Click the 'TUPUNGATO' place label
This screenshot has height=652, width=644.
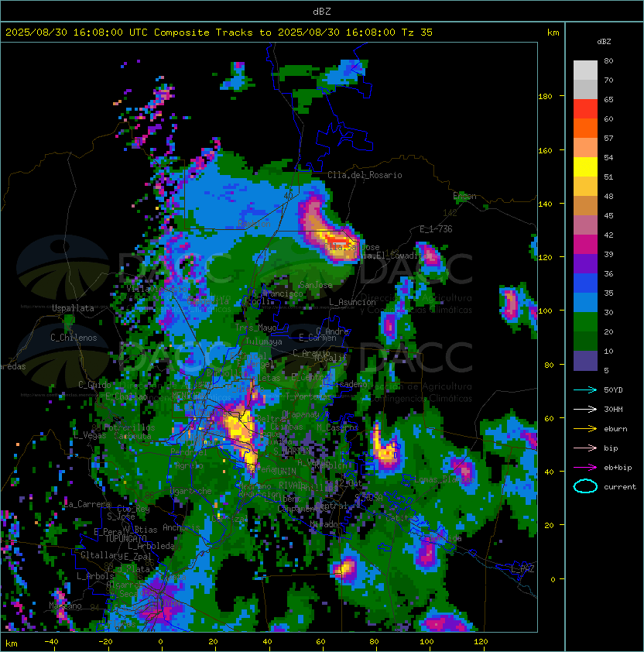coord(125,539)
